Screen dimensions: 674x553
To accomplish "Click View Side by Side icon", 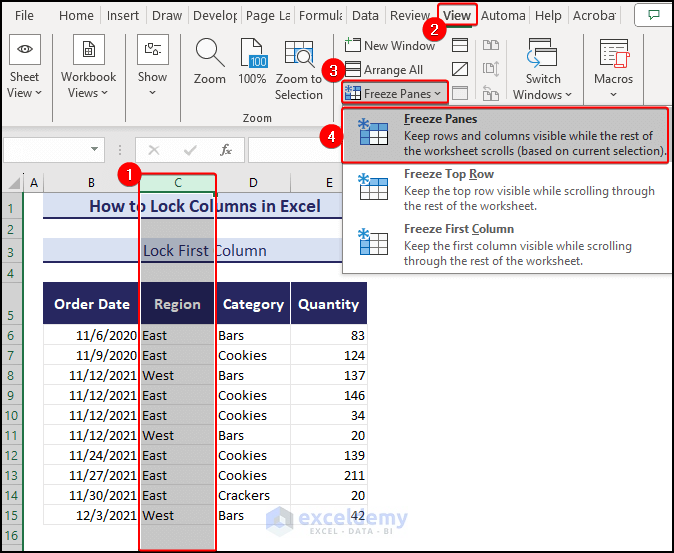I will (x=491, y=45).
